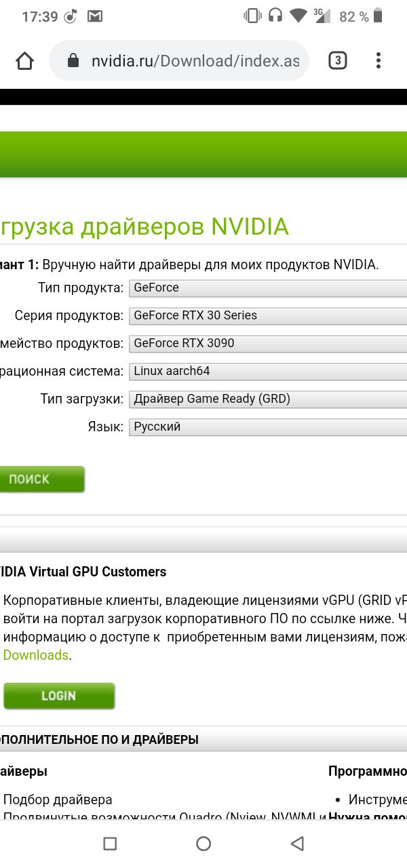Open the tab switcher showing 3 tabs
The height and width of the screenshot is (868, 407).
tap(337, 61)
